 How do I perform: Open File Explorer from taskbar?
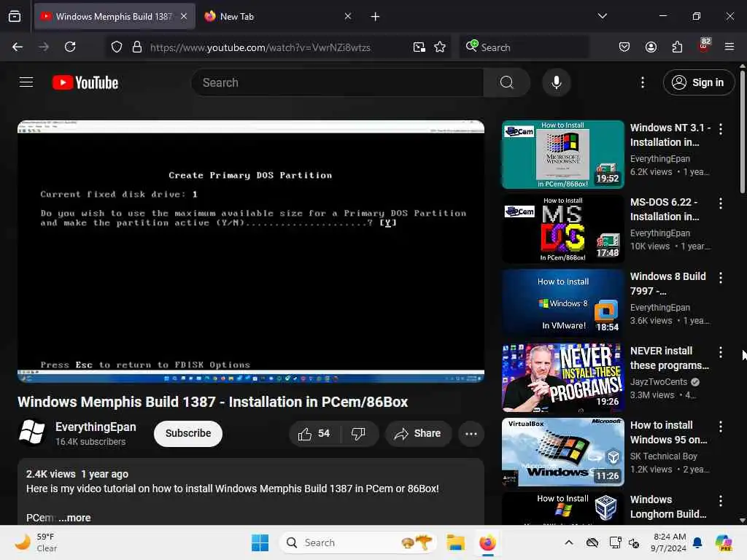[455, 542]
